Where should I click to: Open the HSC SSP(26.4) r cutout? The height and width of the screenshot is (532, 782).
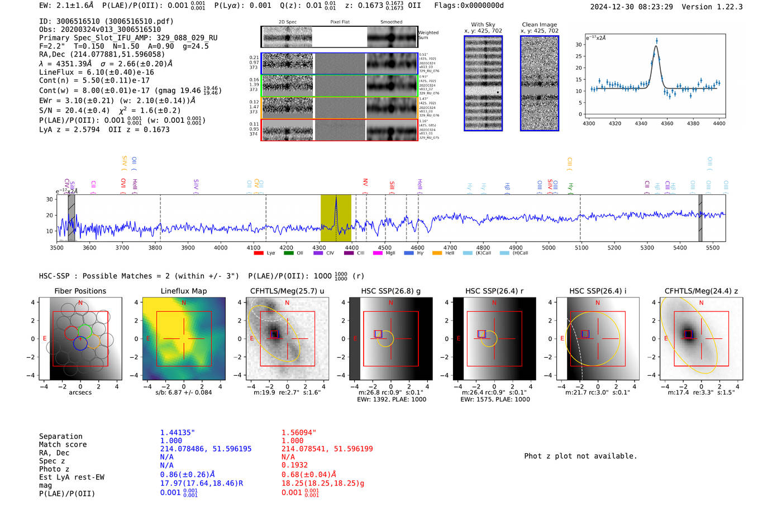click(x=494, y=339)
